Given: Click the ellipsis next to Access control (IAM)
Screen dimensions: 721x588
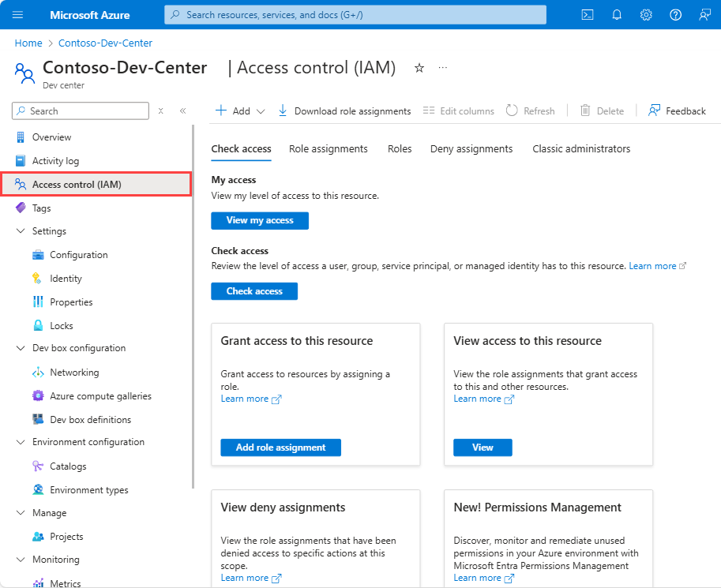Looking at the screenshot, I should tap(442, 68).
